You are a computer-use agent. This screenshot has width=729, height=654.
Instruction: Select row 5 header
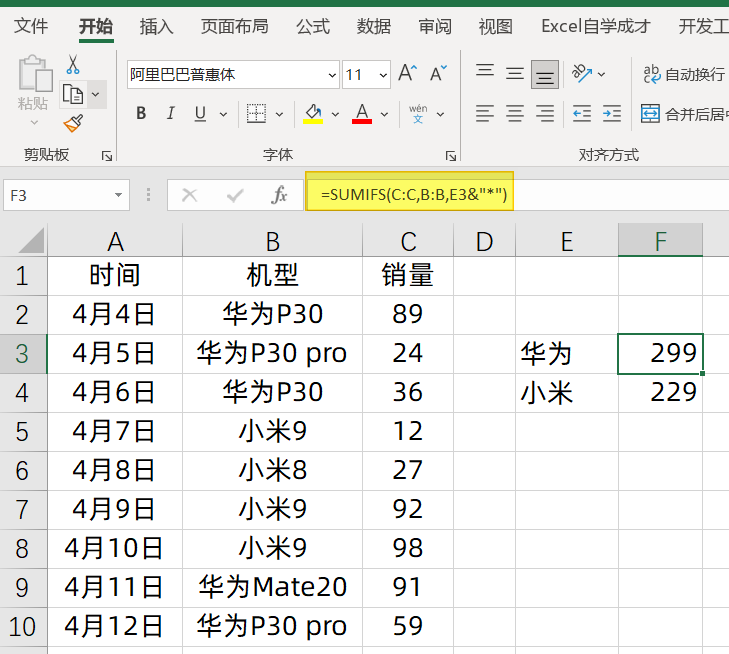click(22, 432)
